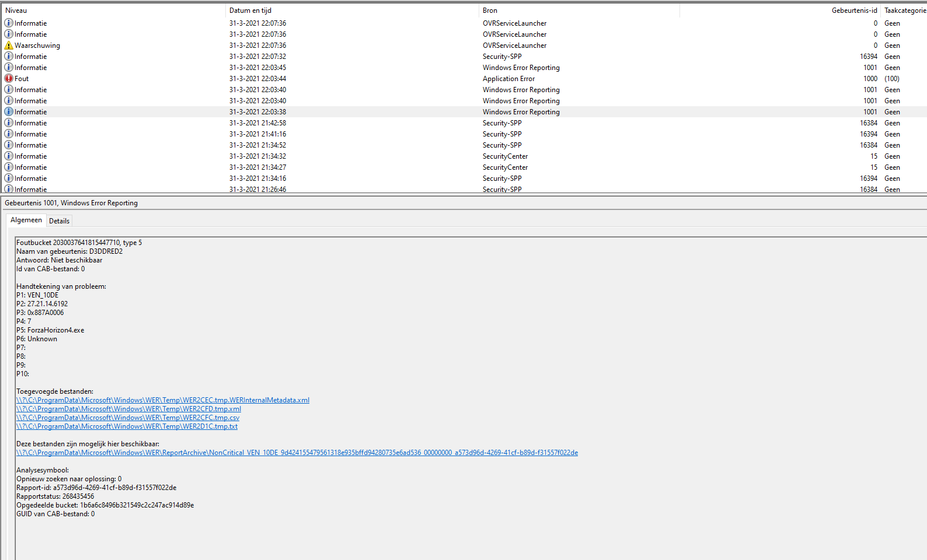This screenshot has width=927, height=560.
Task: Sort by the Bron column header
Action: [579, 10]
